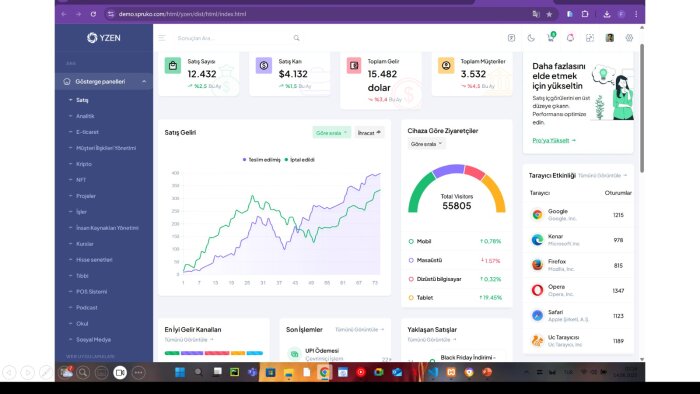This screenshot has width=700, height=394.
Task: Click the browser forward arrow
Action: click(78, 14)
